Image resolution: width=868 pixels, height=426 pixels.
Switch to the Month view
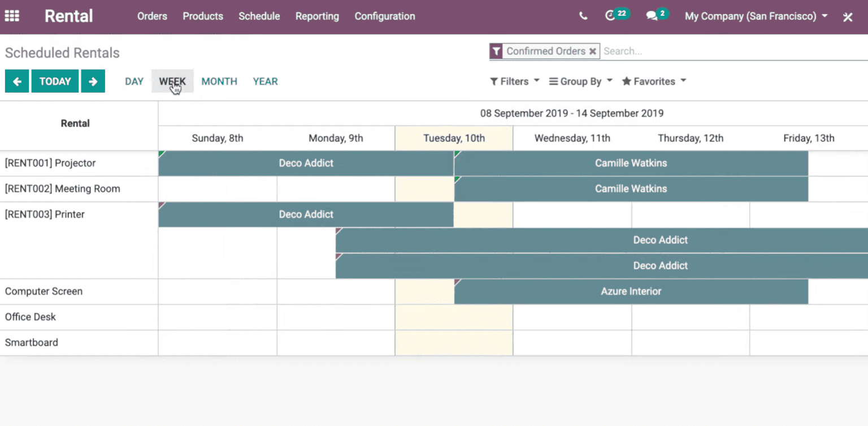point(219,81)
